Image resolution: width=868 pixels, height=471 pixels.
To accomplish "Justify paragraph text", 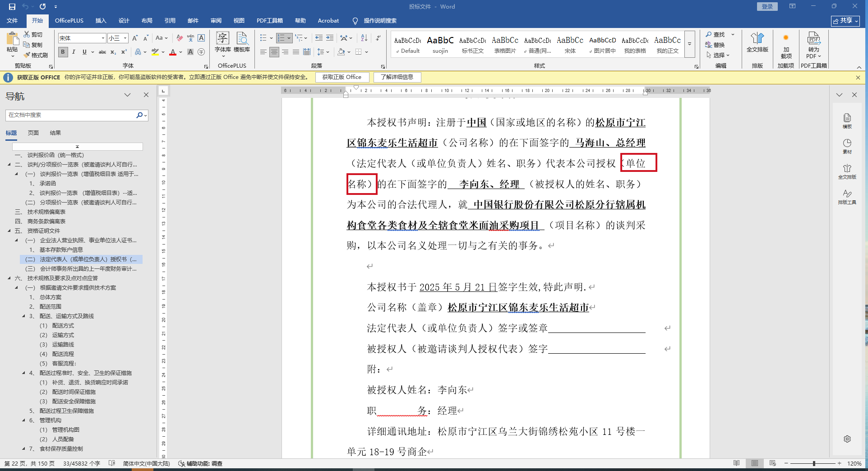I will click(296, 52).
